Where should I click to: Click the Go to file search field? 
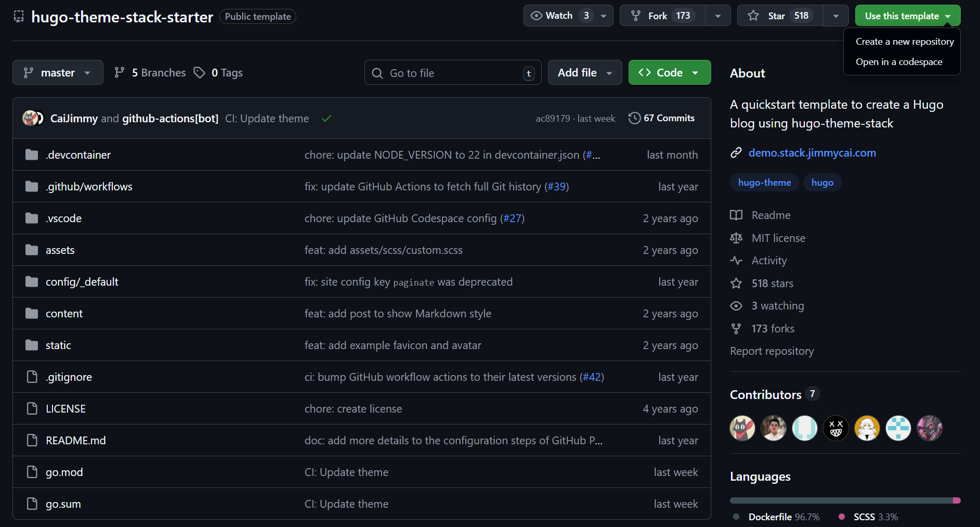click(452, 73)
